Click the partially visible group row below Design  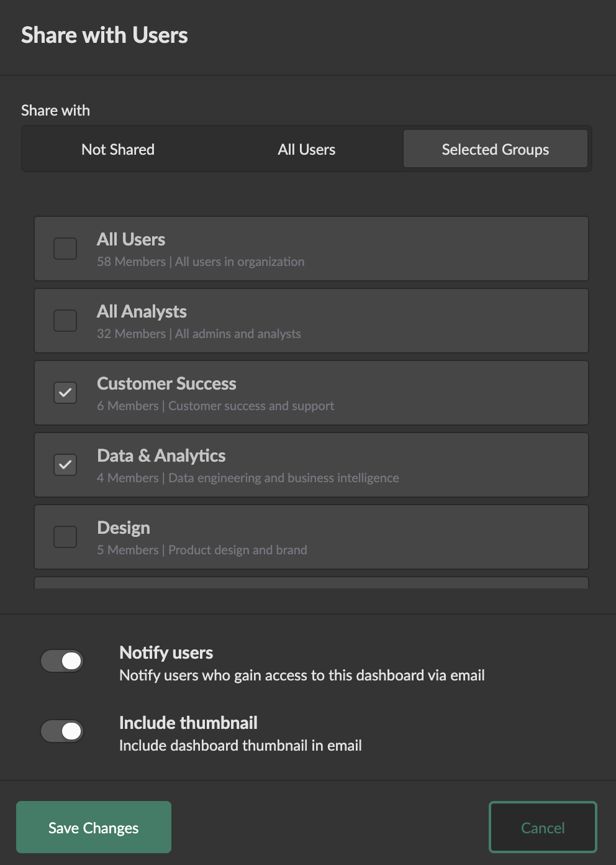point(311,583)
